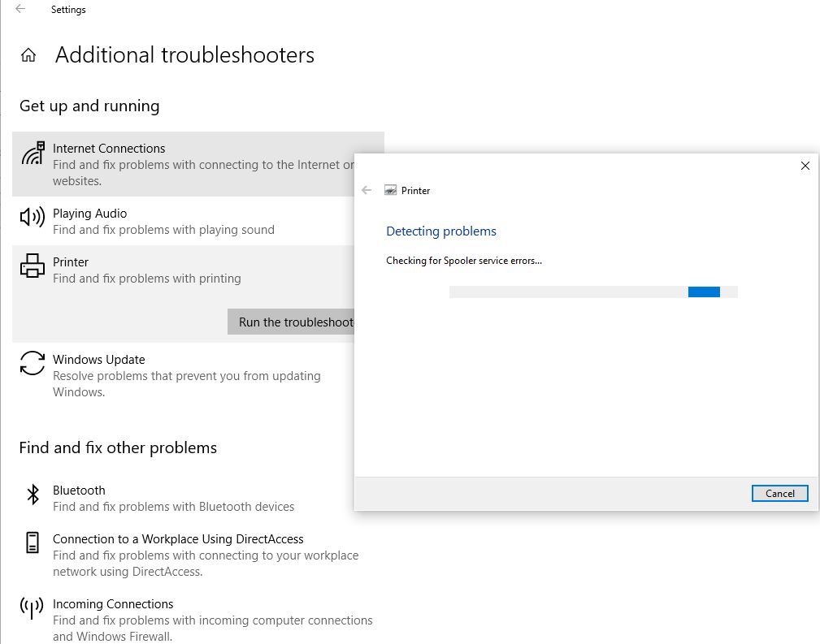This screenshot has height=644, width=820.
Task: Click the Additional troubleshooters page heading
Action: point(184,55)
